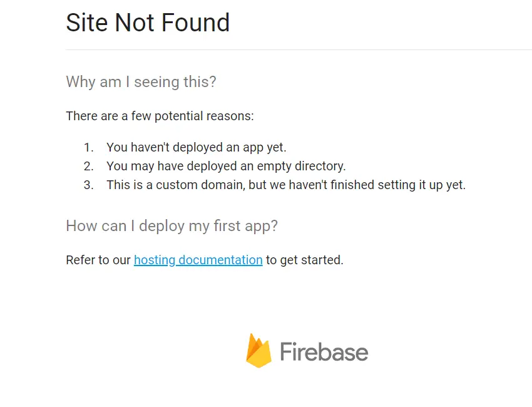
Task: Click 'deployed an empty directory' list item
Action: pyautogui.click(x=226, y=167)
